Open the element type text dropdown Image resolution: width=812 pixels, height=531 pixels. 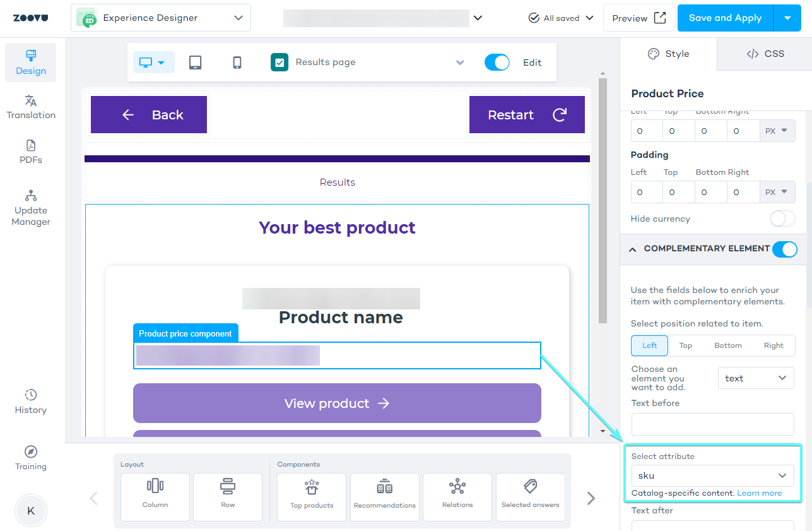(756, 378)
